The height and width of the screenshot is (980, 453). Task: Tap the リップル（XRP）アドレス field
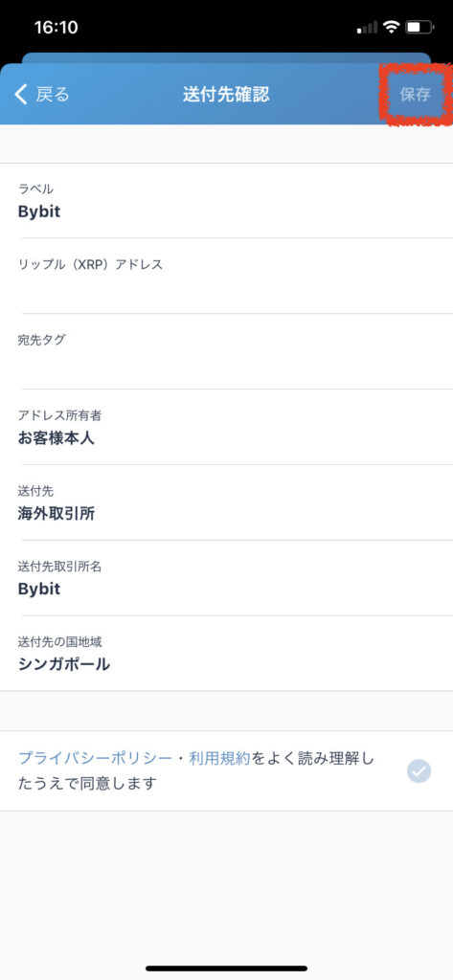click(x=226, y=277)
